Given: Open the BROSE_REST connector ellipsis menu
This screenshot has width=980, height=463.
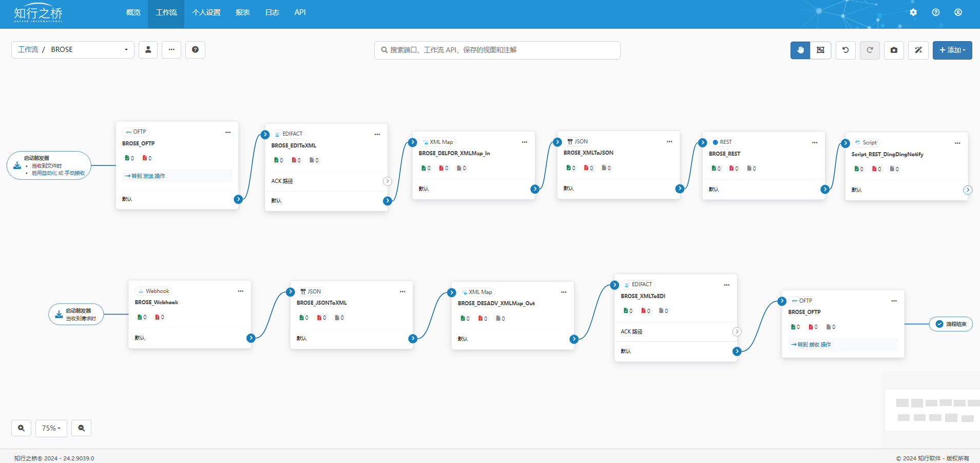Looking at the screenshot, I should point(814,142).
